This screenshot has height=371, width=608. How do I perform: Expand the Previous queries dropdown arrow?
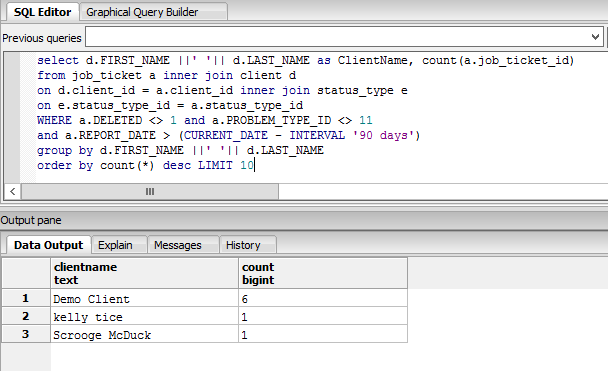pyautogui.click(x=595, y=37)
